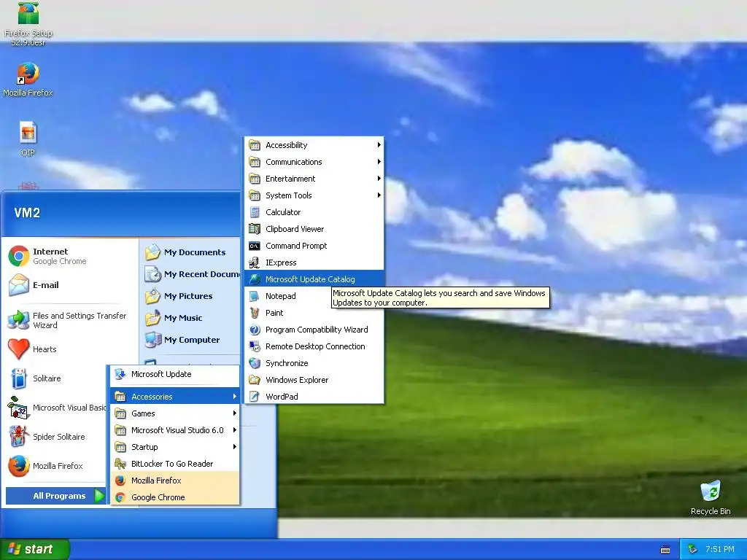This screenshot has height=560, width=747.
Task: Click the Spider Solitaire icon
Action: [x=18, y=437]
